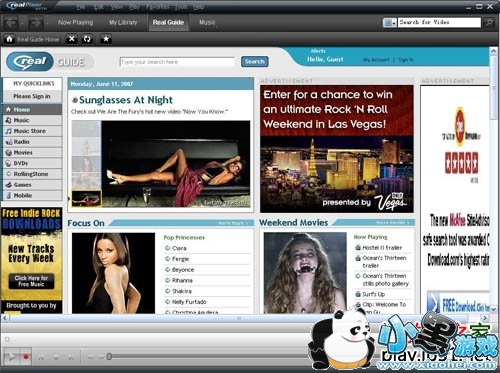Open Games in the sidebar
Viewport: 500px width, 373px height.
tap(32, 185)
